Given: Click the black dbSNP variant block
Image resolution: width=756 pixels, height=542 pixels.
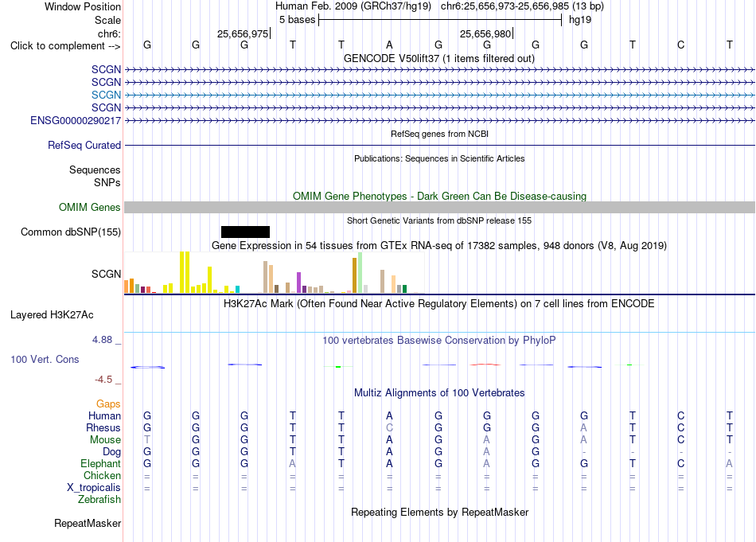Looking at the screenshot, I should [x=245, y=232].
